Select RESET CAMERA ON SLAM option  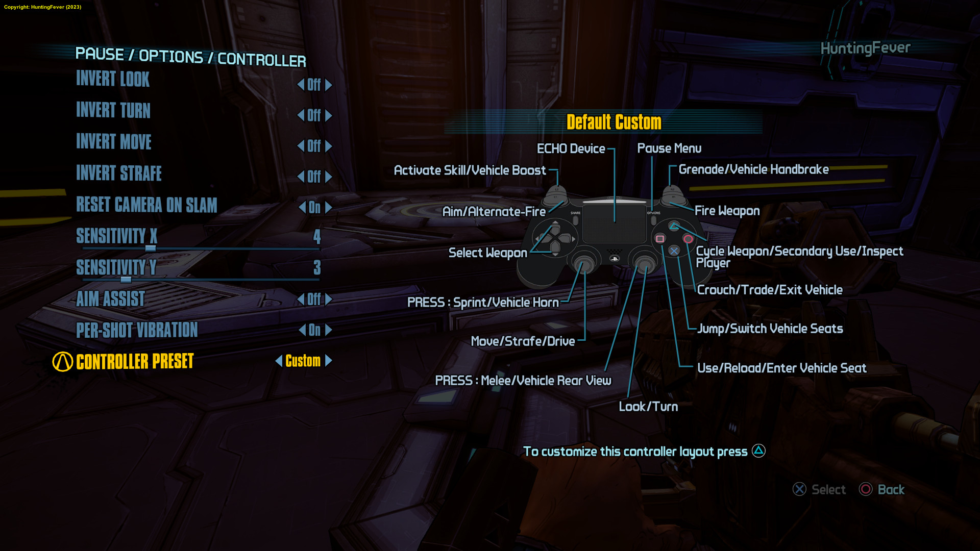(x=146, y=205)
